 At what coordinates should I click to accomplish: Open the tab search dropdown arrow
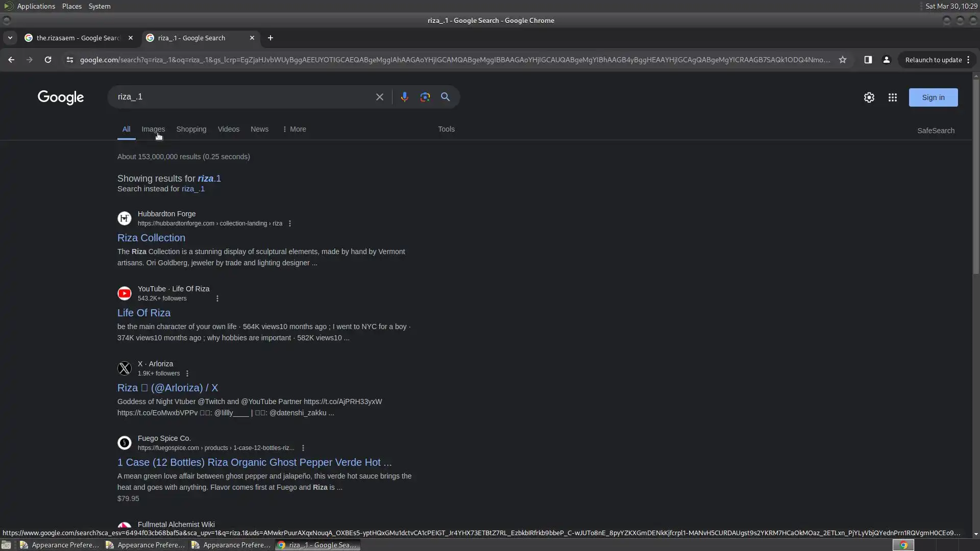[10, 38]
